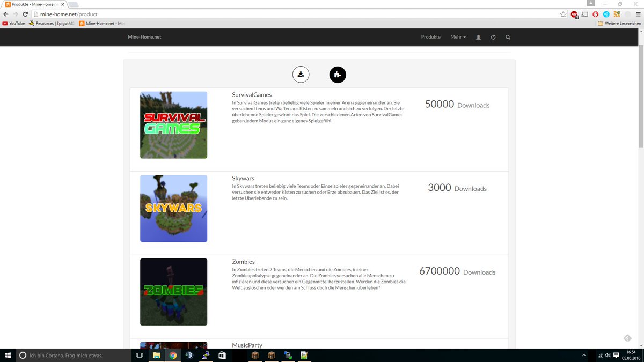
Task: Open the Zombies product title
Action: click(x=243, y=262)
